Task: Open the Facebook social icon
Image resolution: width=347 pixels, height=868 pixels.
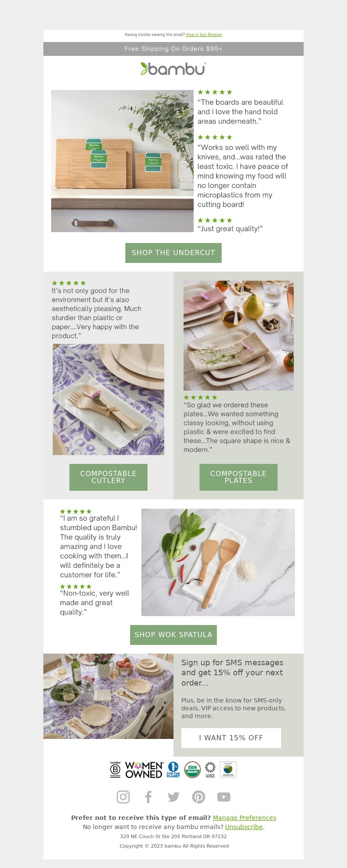Action: 148,797
